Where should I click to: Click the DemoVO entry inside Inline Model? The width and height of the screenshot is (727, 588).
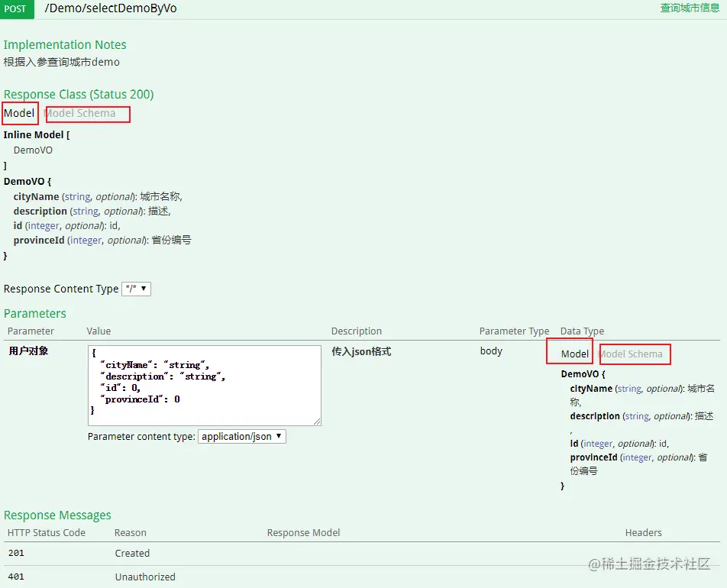click(33, 150)
